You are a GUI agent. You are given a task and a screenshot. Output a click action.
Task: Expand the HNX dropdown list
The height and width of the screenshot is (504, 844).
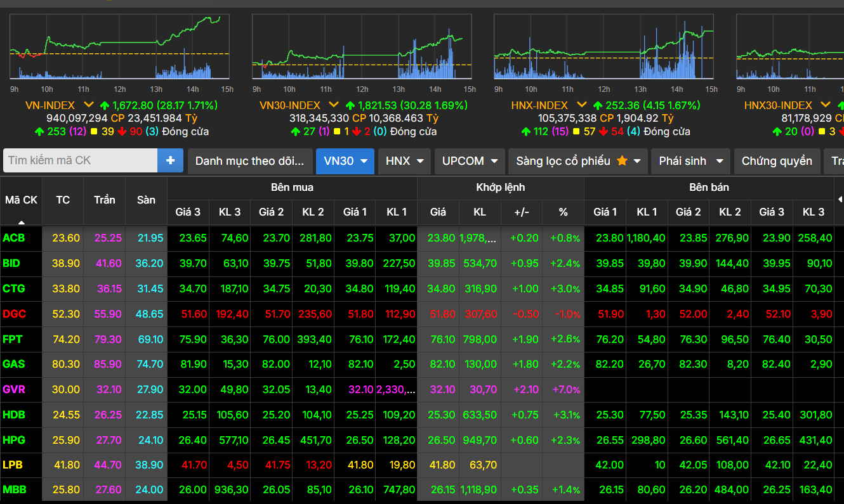[x=420, y=161]
